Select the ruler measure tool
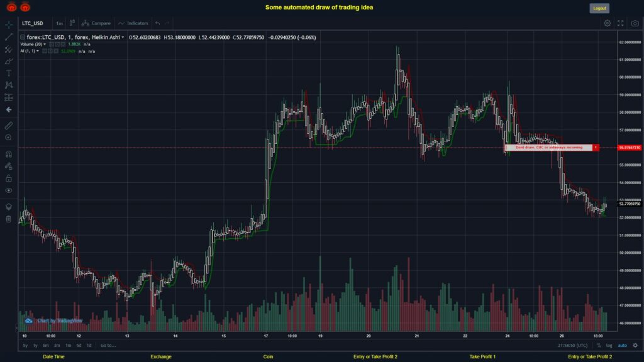 pyautogui.click(x=9, y=126)
